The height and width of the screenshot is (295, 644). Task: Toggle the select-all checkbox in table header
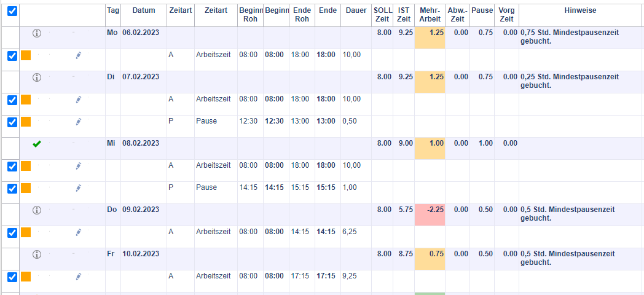(x=12, y=11)
